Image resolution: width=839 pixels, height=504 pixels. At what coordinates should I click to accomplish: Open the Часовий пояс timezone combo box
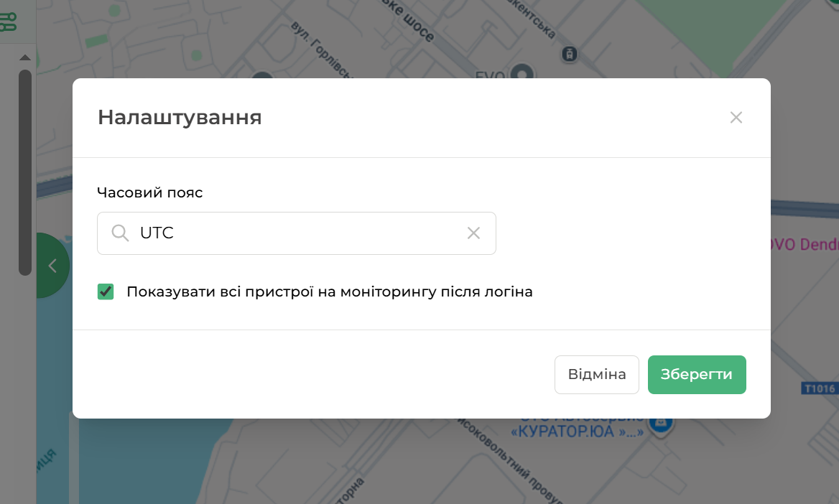coord(296,233)
